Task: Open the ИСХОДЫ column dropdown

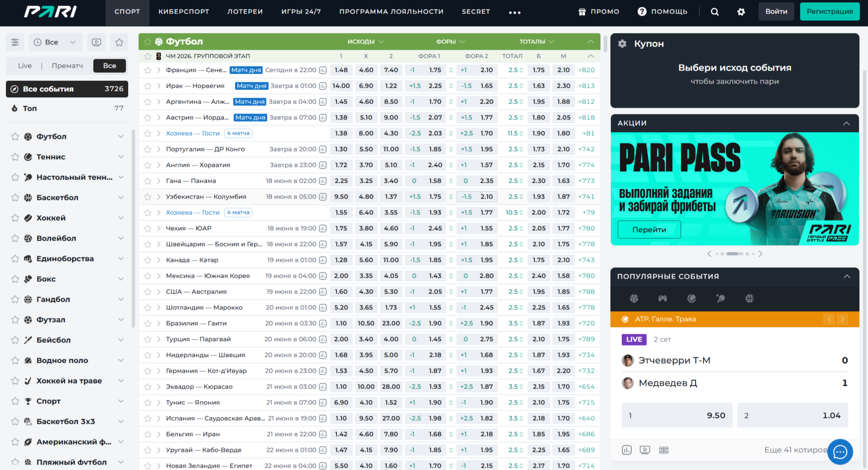Action: [x=365, y=42]
